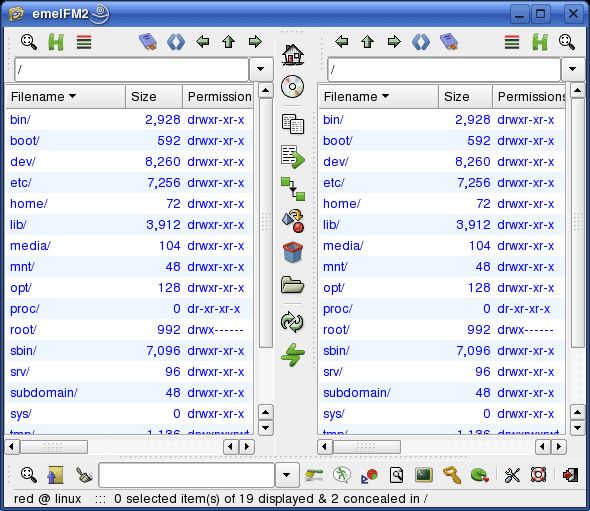The image size is (590, 511).
Task: Expand the command line history dropdown
Action: [287, 475]
